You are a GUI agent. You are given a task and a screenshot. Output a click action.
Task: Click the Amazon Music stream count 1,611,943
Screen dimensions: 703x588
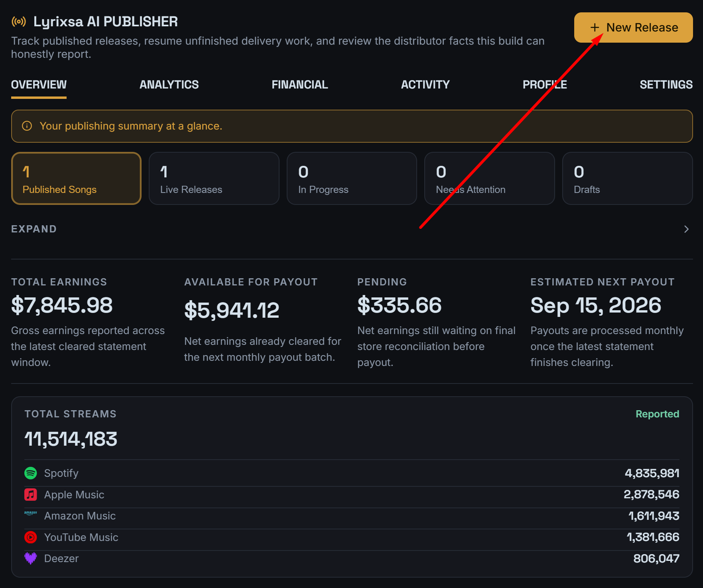pos(654,516)
